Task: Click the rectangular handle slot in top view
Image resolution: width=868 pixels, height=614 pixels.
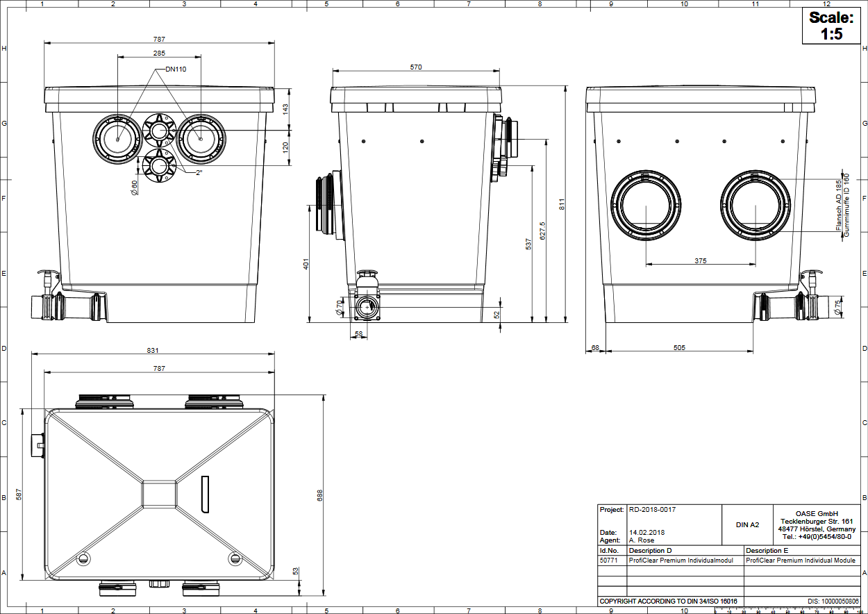Action: 205,494
